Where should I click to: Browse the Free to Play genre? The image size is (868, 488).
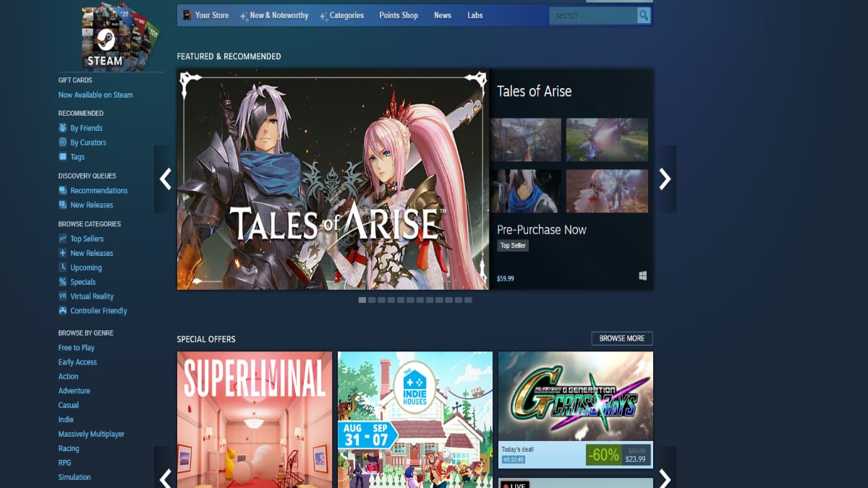[77, 347]
